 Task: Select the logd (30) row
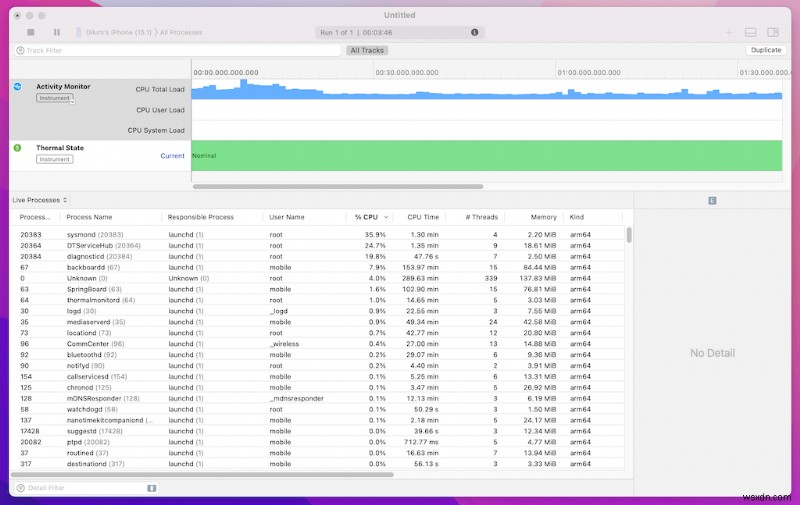click(317, 311)
